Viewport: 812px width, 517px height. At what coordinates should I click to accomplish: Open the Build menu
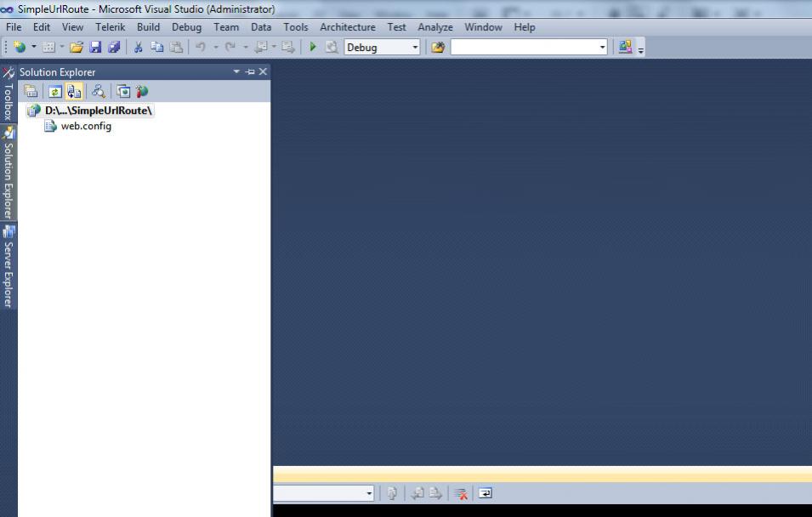point(148,27)
